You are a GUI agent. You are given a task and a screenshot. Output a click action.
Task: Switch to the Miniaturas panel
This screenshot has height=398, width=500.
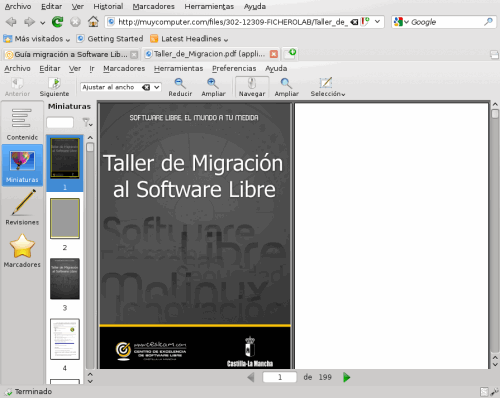point(22,166)
